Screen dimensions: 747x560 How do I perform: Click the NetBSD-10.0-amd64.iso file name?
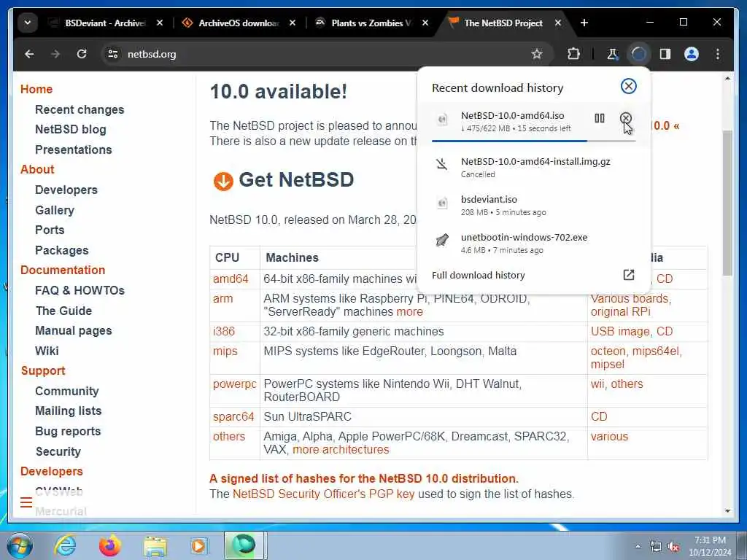click(512, 115)
